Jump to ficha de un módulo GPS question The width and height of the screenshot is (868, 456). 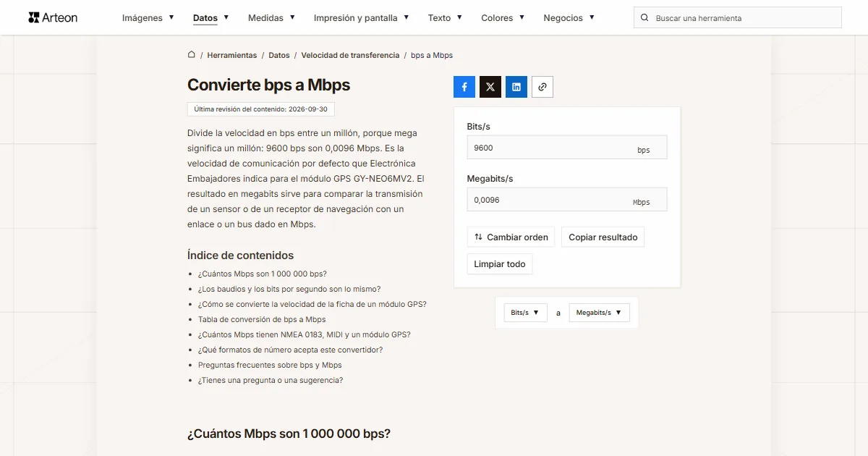[x=312, y=304]
